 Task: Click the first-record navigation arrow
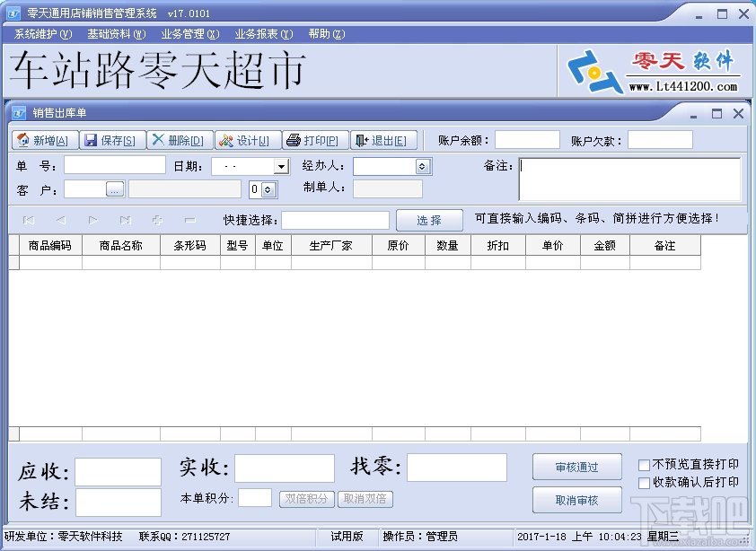tap(27, 219)
